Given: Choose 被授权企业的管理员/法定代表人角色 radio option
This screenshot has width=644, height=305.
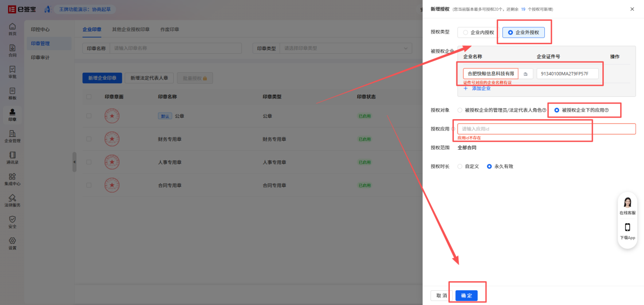Looking at the screenshot, I should pos(461,110).
